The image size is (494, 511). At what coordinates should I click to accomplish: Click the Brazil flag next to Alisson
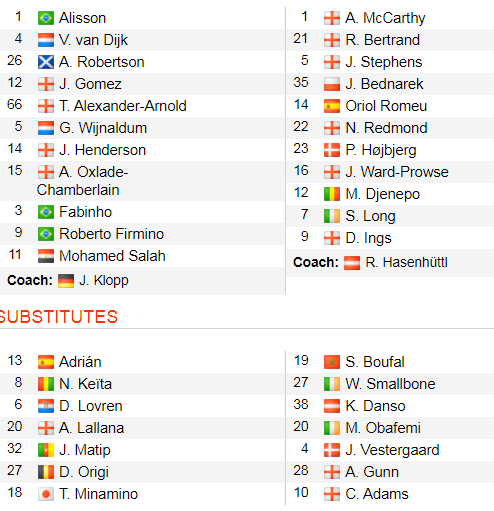[x=46, y=18]
